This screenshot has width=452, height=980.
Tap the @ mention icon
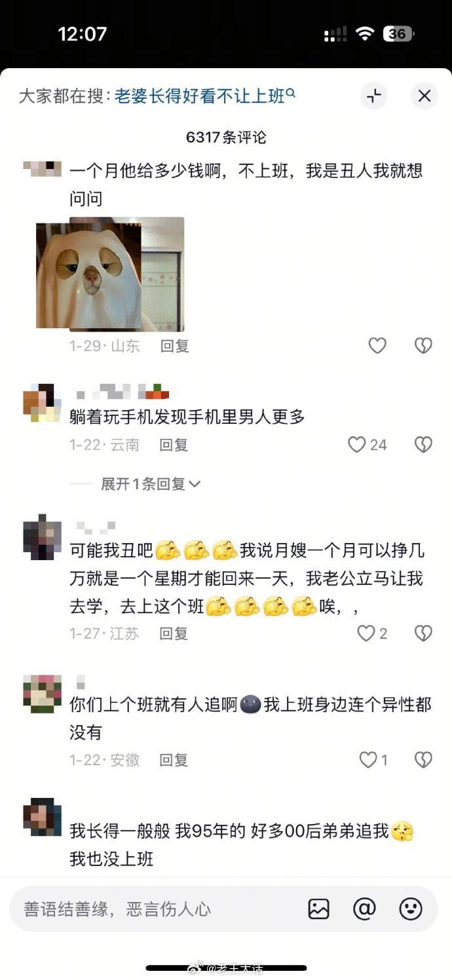coord(364,909)
